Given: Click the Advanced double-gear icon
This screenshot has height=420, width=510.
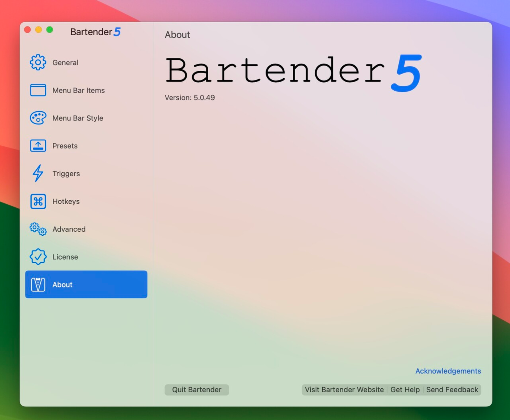Looking at the screenshot, I should pos(38,229).
